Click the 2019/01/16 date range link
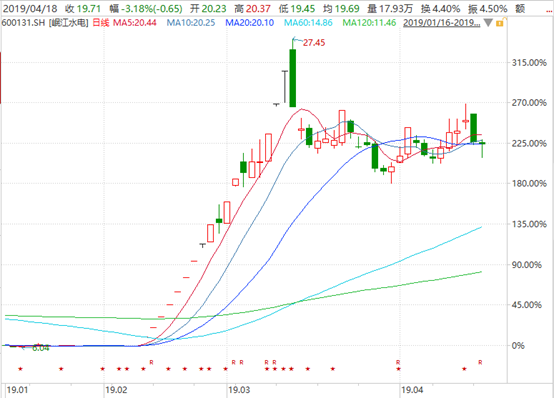 [442, 23]
